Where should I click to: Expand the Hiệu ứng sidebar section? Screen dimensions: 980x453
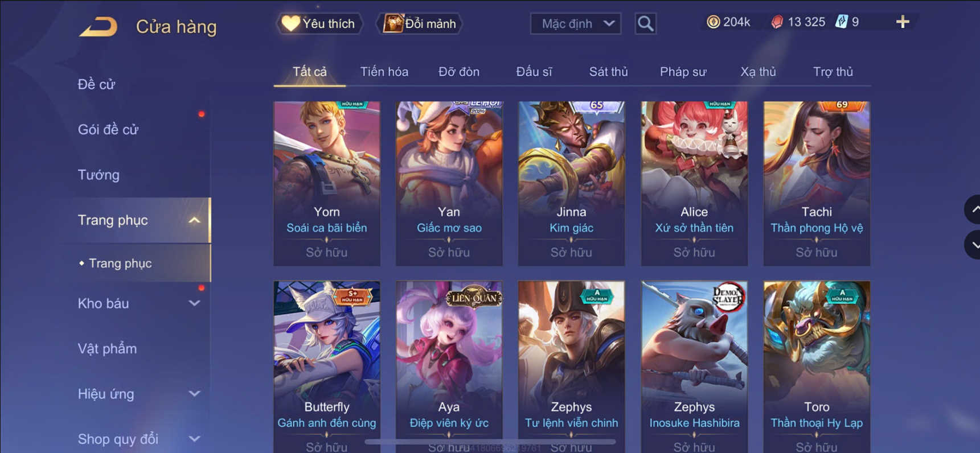pyautogui.click(x=194, y=394)
